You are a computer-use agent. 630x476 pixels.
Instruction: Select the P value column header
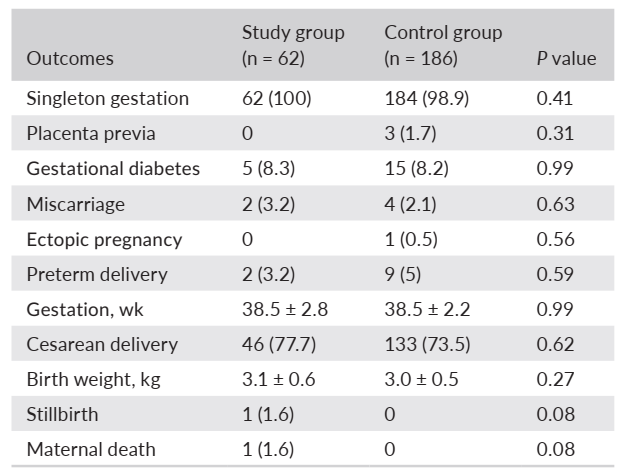click(566, 58)
